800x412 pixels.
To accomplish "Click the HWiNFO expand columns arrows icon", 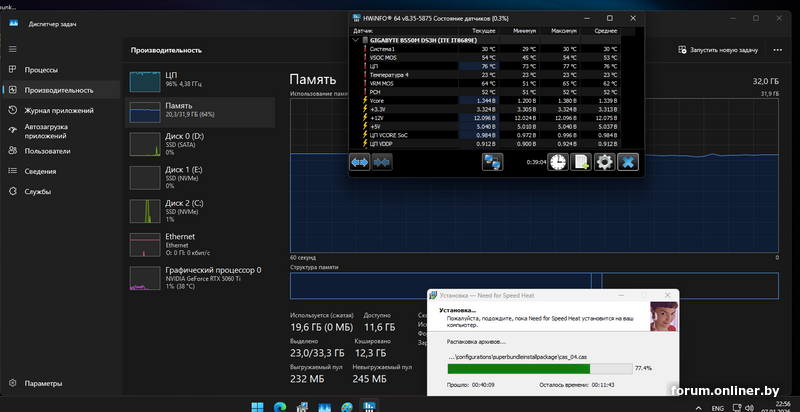I will coord(359,162).
